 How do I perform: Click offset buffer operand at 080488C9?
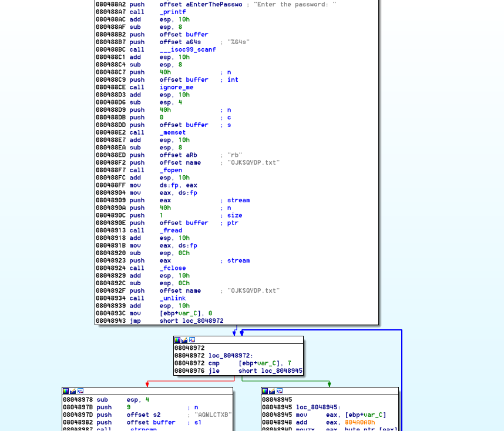point(184,80)
